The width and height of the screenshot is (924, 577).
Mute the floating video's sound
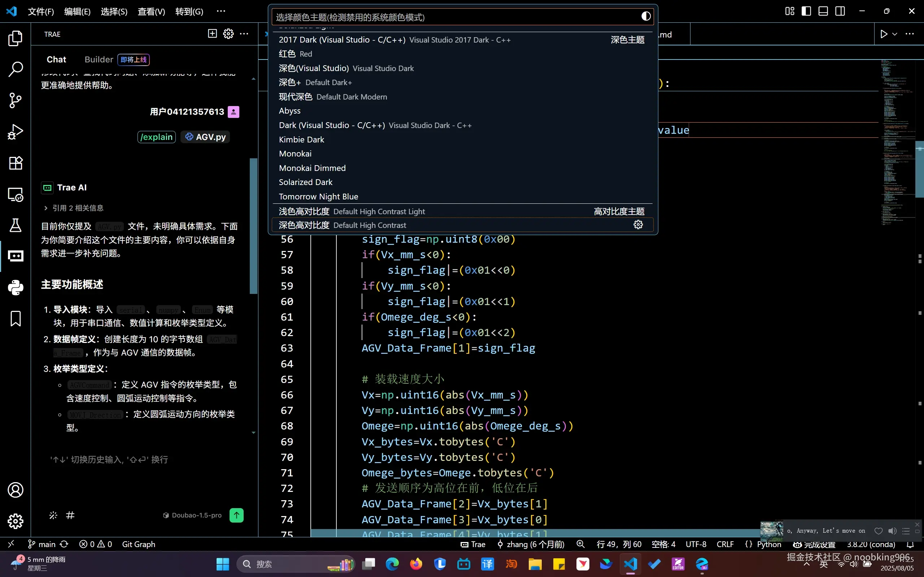point(892,530)
